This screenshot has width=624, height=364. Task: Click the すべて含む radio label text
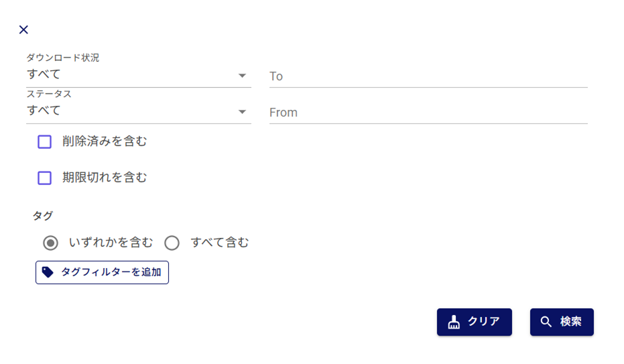pos(219,243)
